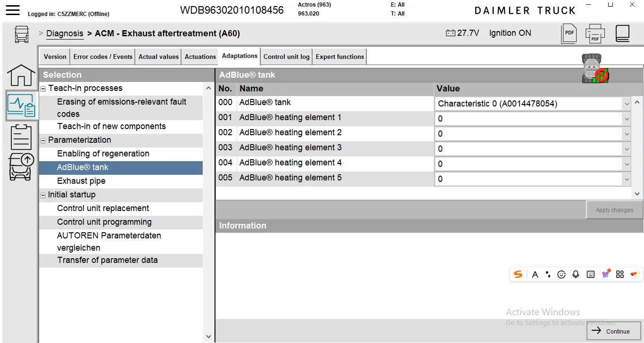Open the book documentation icon
The width and height of the screenshot is (644, 343).
pyautogui.click(x=623, y=33)
